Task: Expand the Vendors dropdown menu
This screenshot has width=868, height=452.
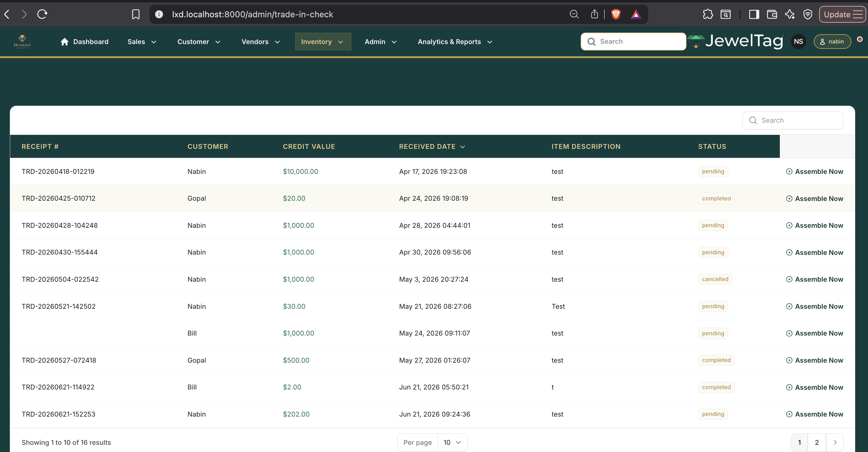Action: 260,42
